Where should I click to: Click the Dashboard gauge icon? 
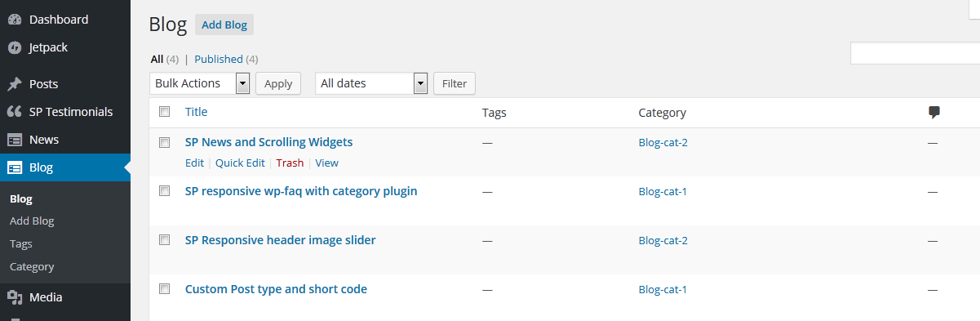pos(14,20)
